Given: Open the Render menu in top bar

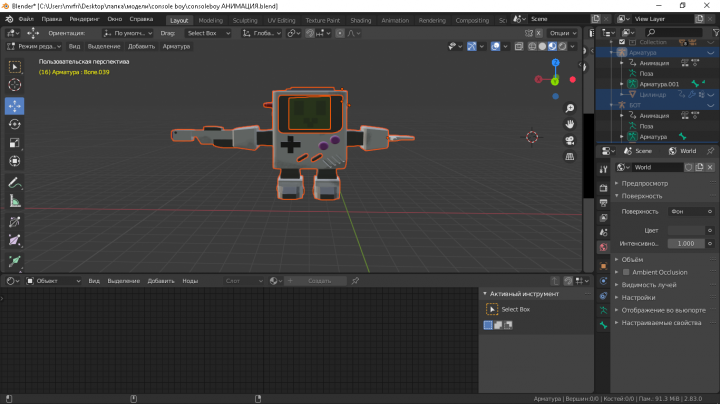Looking at the screenshot, I should pos(84,19).
